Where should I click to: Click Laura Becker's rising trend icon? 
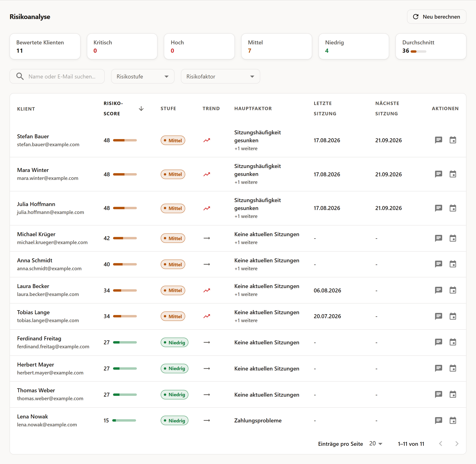point(207,290)
